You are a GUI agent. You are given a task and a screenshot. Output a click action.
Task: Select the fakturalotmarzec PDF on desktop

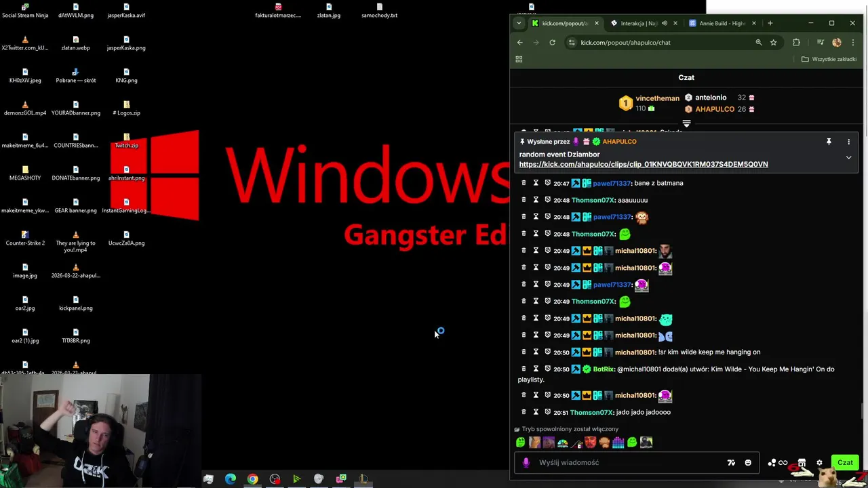(278, 9)
